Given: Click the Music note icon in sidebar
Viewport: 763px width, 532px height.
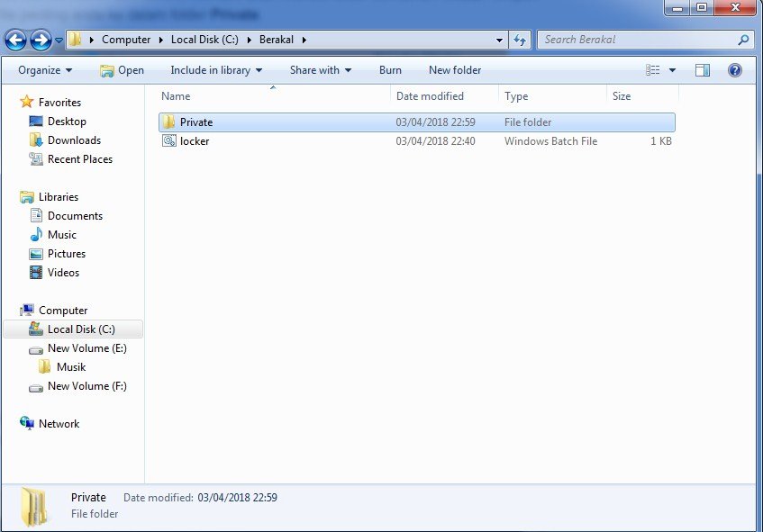Looking at the screenshot, I should [x=36, y=234].
